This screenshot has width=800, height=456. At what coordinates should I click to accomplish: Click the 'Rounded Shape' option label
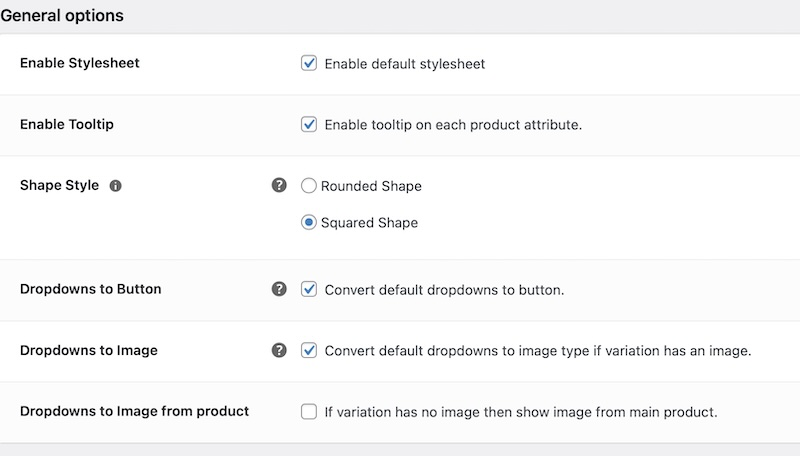point(371,186)
